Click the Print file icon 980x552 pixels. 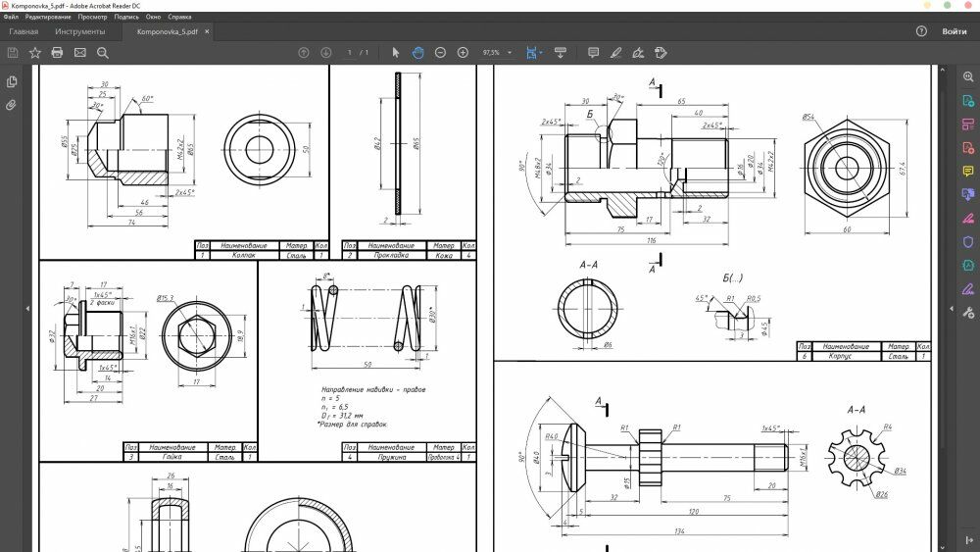pyautogui.click(x=58, y=53)
